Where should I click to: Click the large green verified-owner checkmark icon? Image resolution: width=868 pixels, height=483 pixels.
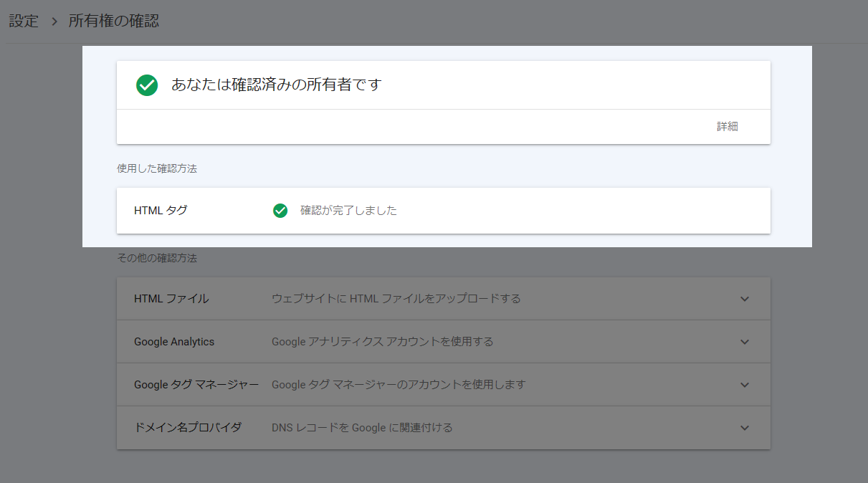coord(147,85)
